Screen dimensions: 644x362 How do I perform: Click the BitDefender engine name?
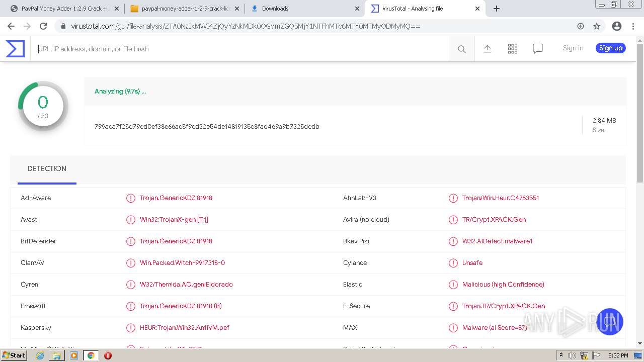point(39,241)
